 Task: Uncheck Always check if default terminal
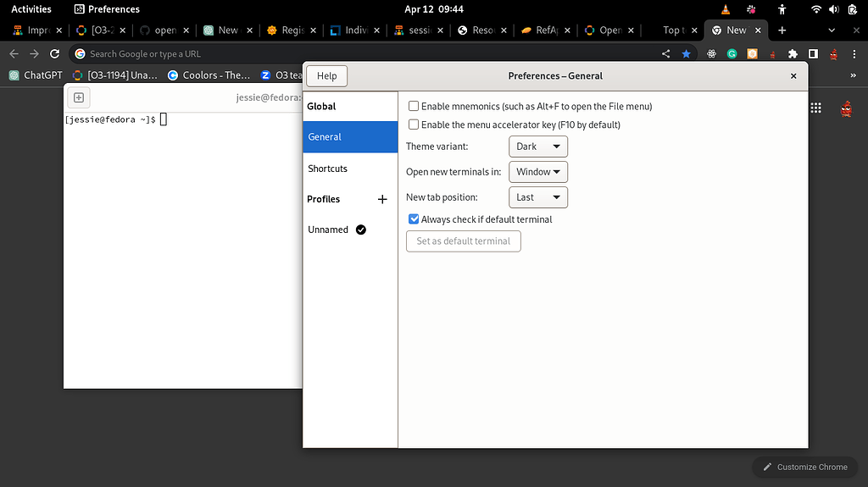coord(414,219)
